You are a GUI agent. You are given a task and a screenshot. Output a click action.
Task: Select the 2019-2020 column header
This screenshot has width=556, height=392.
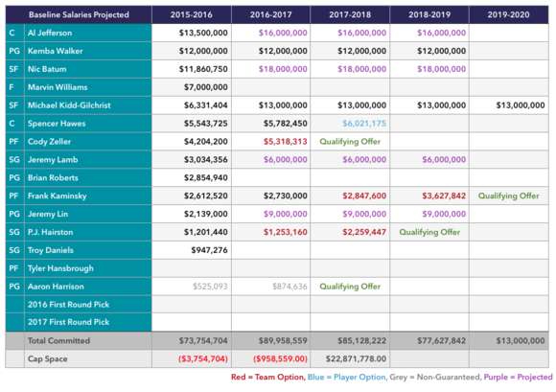click(x=508, y=14)
